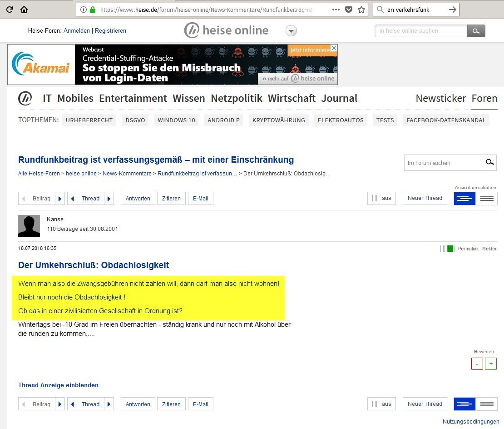Image resolution: width=504 pixels, height=429 pixels.
Task: Close the Akamai ad banner
Action: (x=333, y=49)
